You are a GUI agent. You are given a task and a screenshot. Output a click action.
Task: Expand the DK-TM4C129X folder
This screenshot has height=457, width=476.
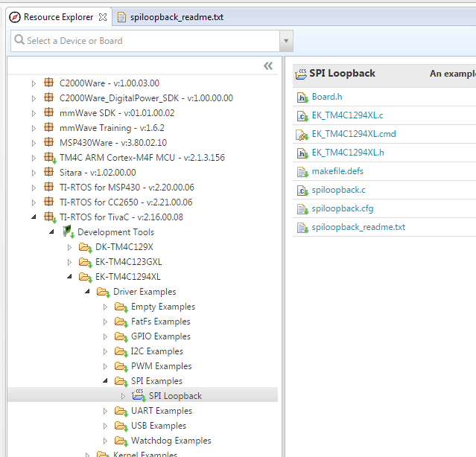pyautogui.click(x=69, y=247)
